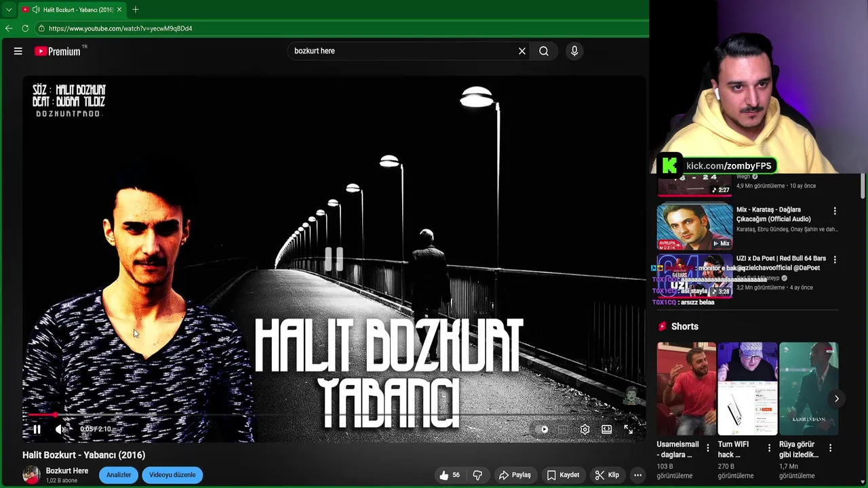Dislike the video with thumbs down
The width and height of the screenshot is (868, 488).
coord(477,475)
